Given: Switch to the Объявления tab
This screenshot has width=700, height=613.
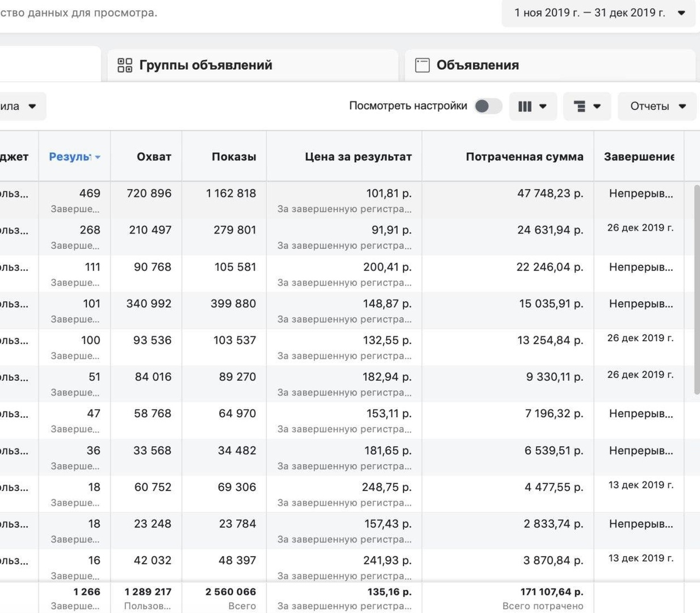Looking at the screenshot, I should 550,65.
